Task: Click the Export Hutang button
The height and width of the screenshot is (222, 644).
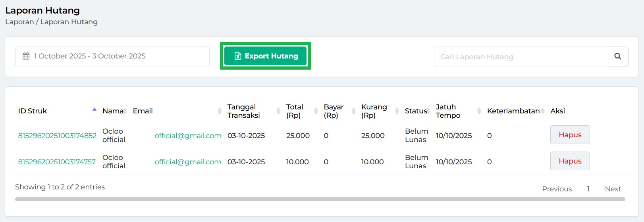Action: 265,56
